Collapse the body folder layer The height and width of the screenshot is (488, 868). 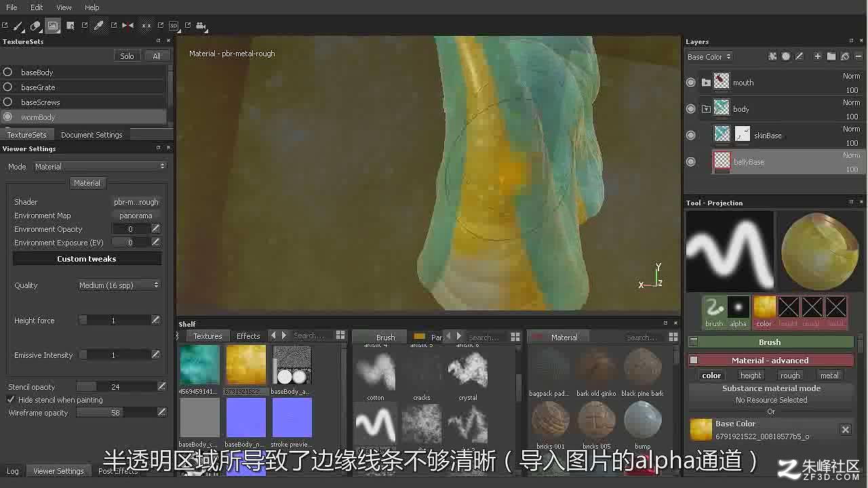pyautogui.click(x=706, y=108)
